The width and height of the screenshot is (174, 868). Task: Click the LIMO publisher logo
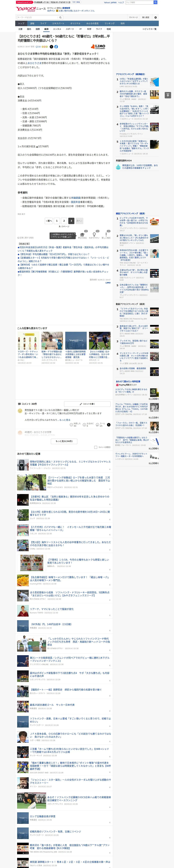pos(98,46)
